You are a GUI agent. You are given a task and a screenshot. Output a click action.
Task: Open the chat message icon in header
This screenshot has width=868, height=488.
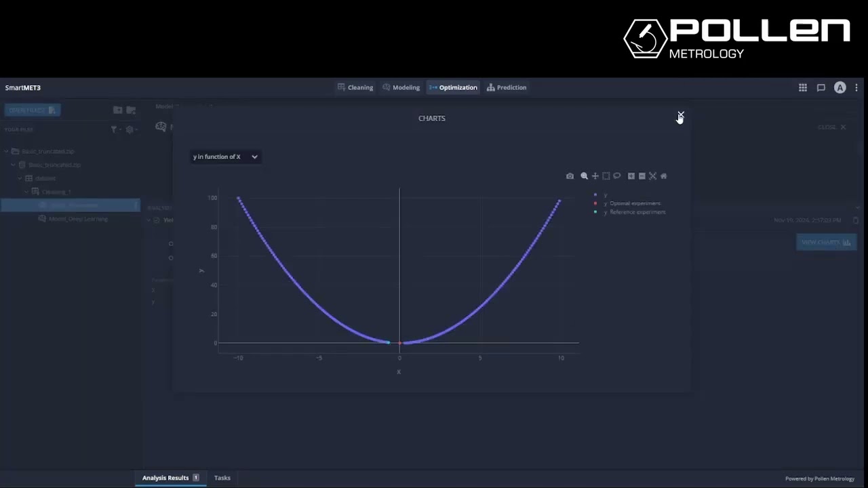pyautogui.click(x=821, y=87)
